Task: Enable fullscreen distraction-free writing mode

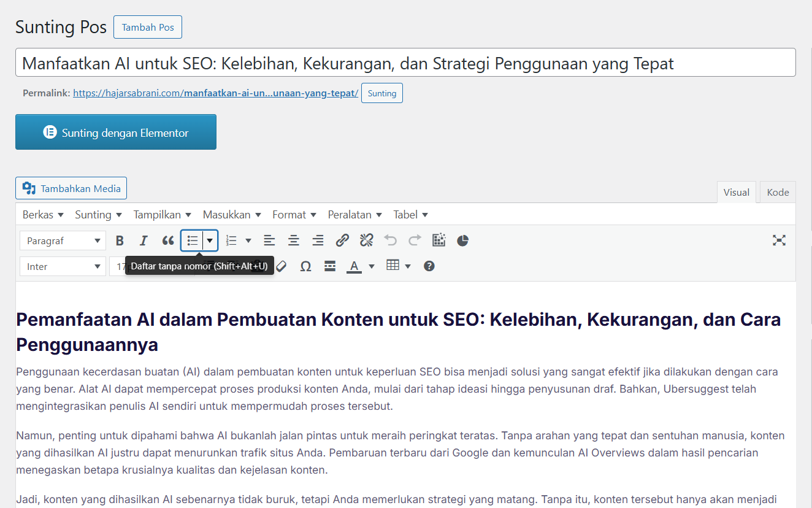Action: tap(779, 241)
